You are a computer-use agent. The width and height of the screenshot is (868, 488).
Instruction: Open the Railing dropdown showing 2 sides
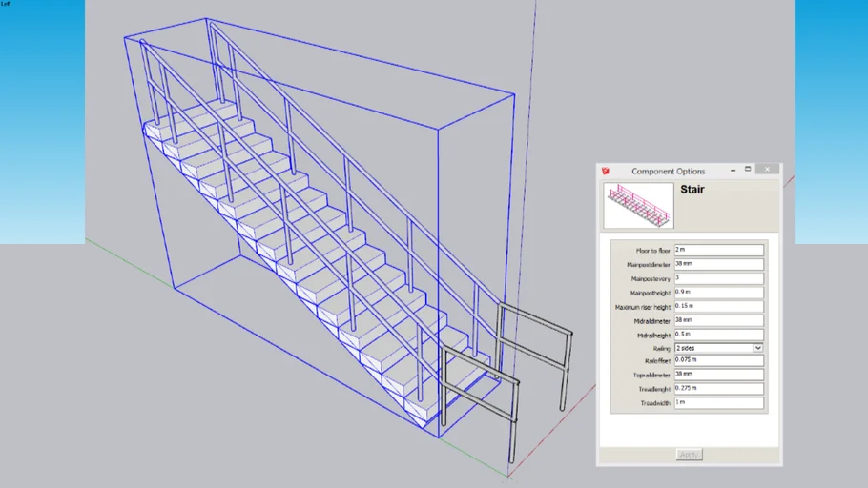tap(719, 348)
